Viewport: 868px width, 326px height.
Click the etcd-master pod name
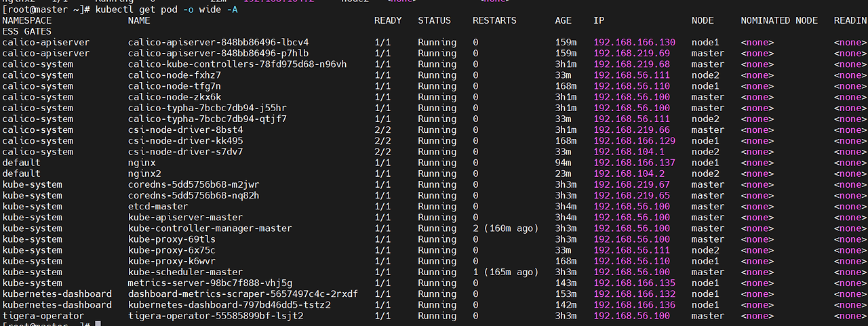click(158, 206)
